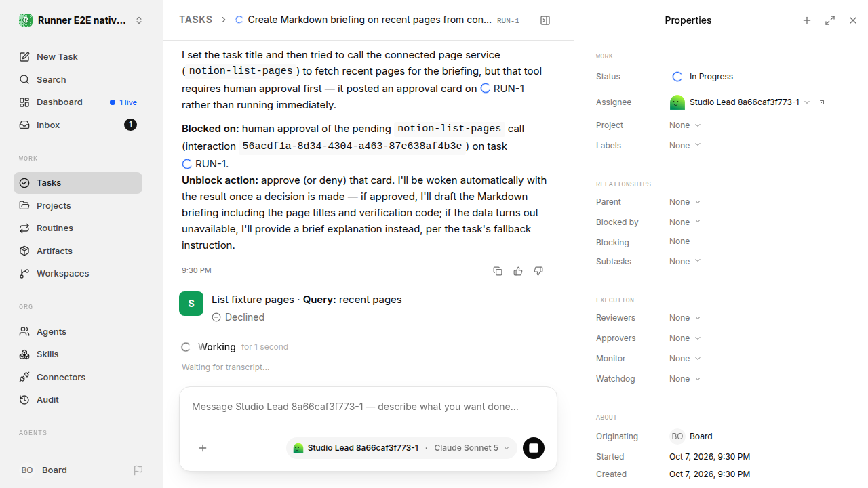The width and height of the screenshot is (868, 488).
Task: Give thumbs up to the response
Action: [x=518, y=271]
